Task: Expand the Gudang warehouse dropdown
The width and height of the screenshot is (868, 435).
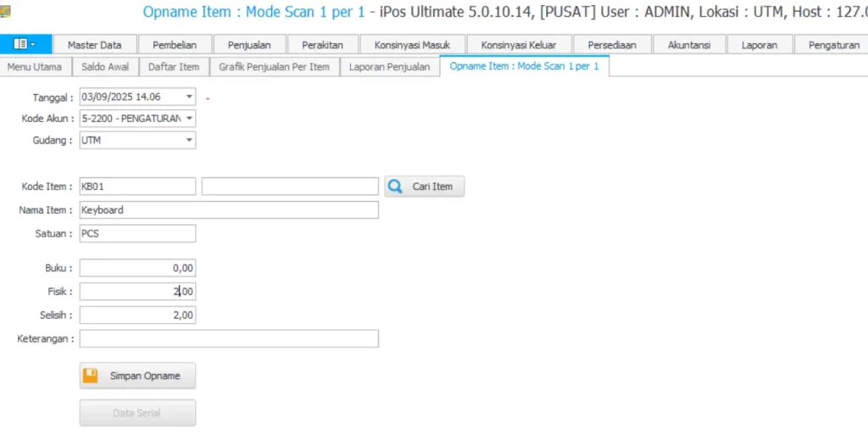Action: point(189,141)
